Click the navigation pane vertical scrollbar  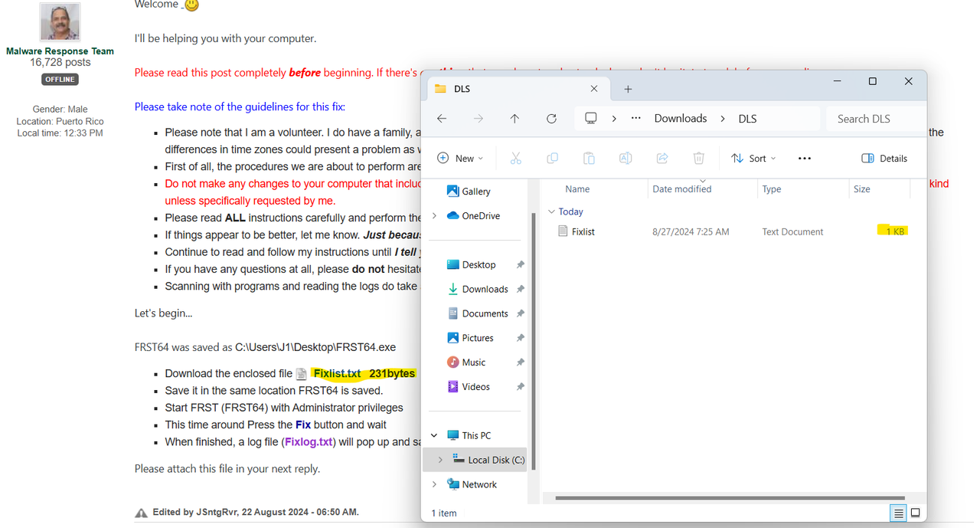click(533, 340)
